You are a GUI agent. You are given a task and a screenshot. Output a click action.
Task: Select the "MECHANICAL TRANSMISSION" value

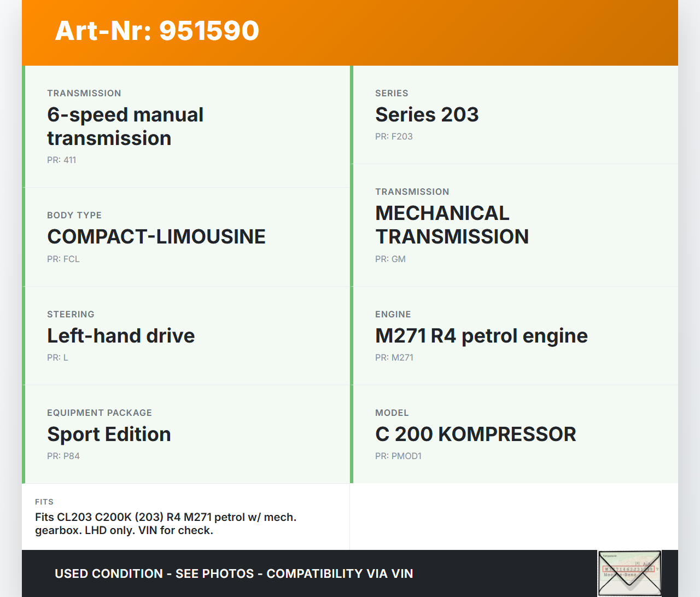tap(452, 225)
